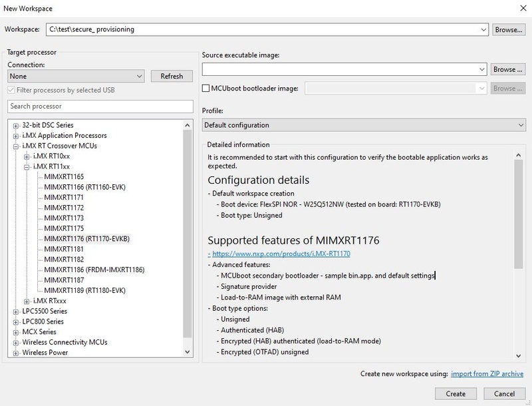532x406 pixels.
Task: Expand the LPC5500 Series node
Action: (16, 311)
